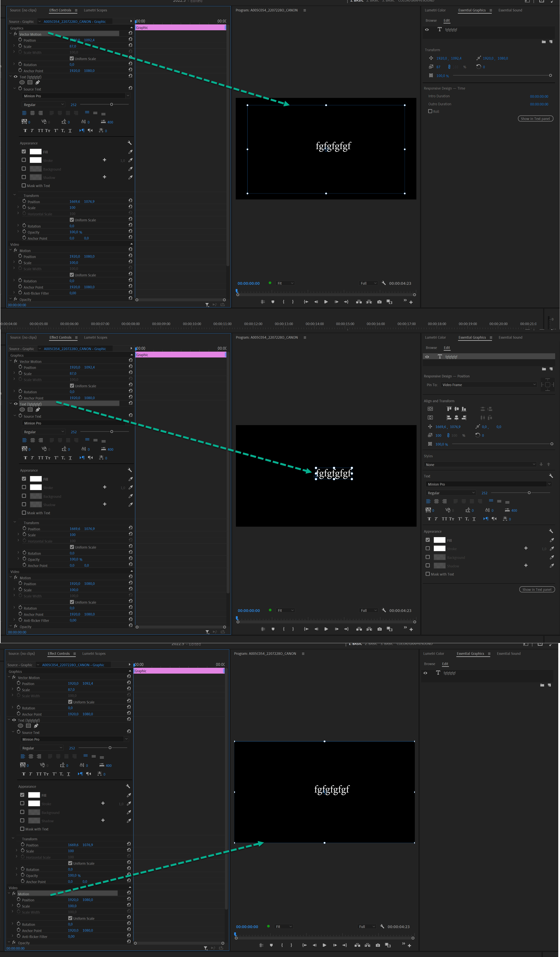Open the Fit zoom level dropdown
The width and height of the screenshot is (560, 957).
coord(286,283)
